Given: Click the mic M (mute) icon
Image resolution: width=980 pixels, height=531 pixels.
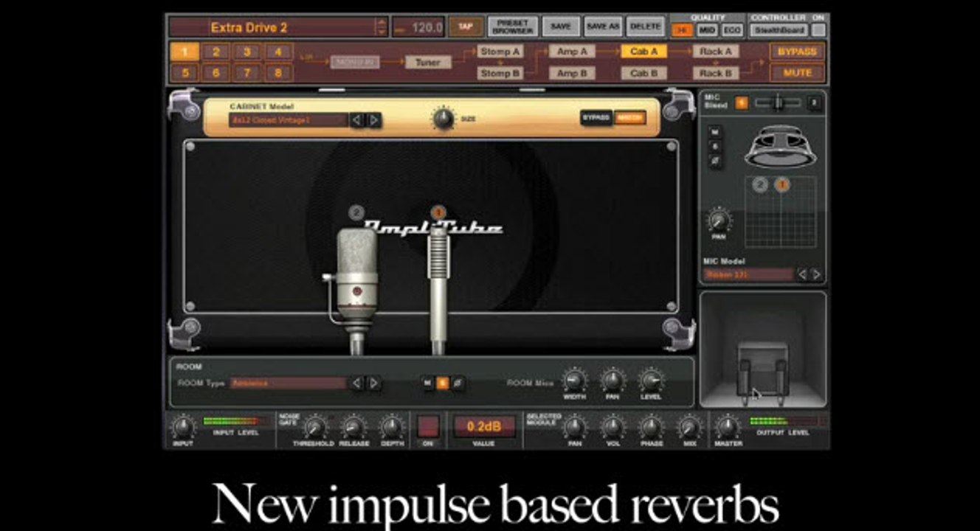Looking at the screenshot, I should point(716,132).
